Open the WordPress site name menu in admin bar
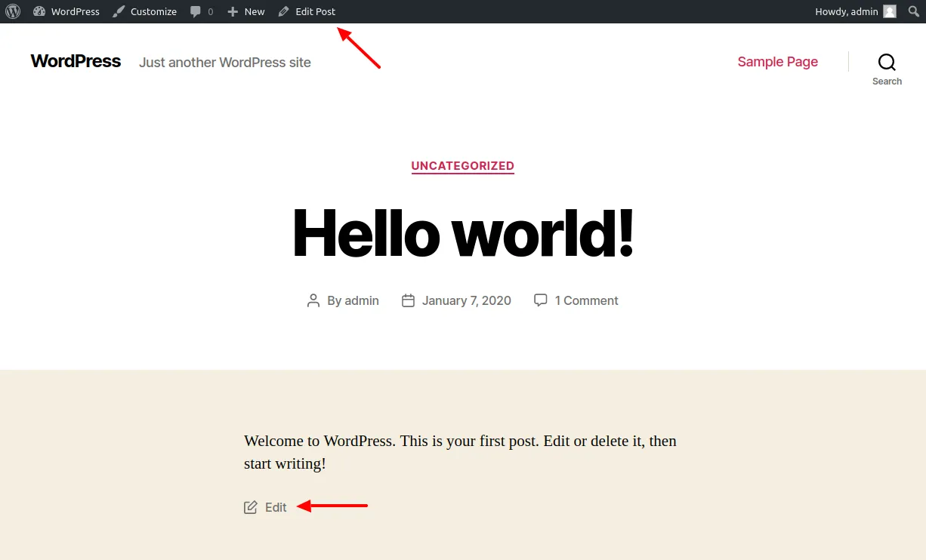The width and height of the screenshot is (926, 560). pyautogui.click(x=76, y=11)
